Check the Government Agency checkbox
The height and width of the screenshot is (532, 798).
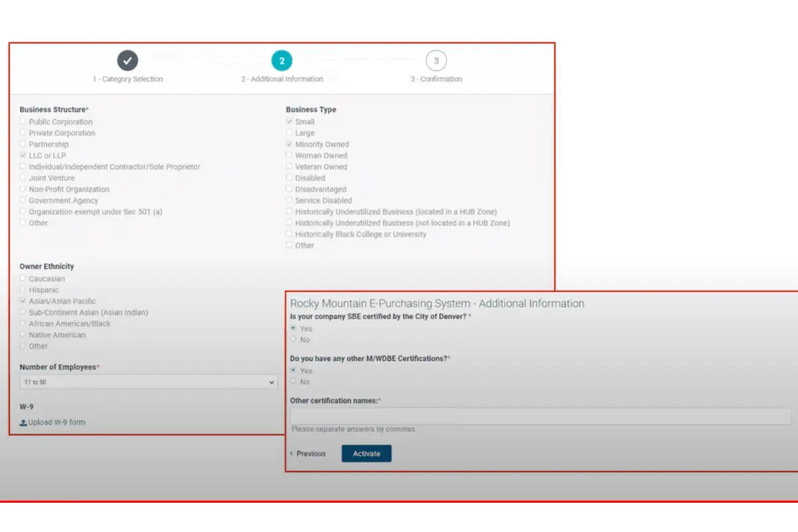pyautogui.click(x=23, y=201)
